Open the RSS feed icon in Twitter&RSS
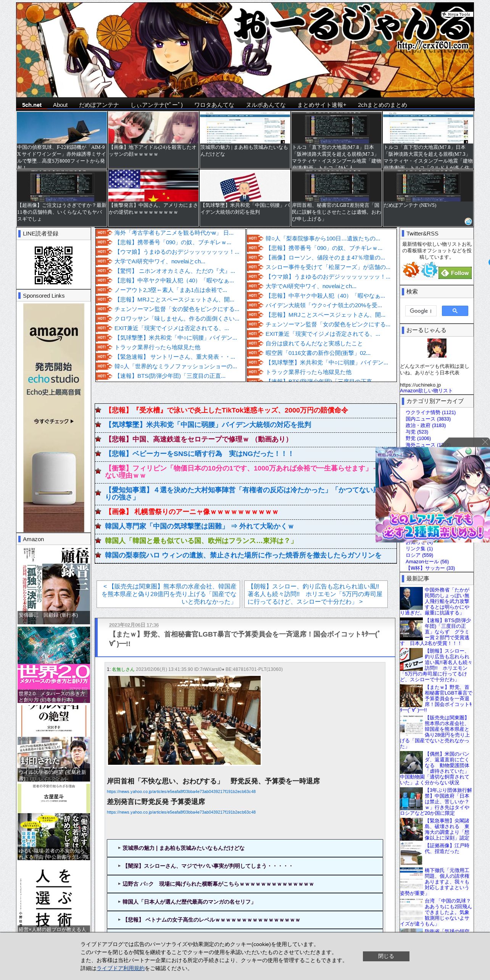The image size is (490, 980). pos(411,270)
